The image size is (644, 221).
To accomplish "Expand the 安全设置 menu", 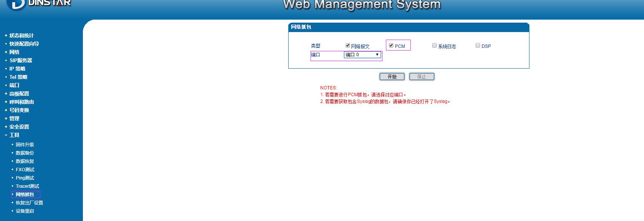I will [x=19, y=127].
